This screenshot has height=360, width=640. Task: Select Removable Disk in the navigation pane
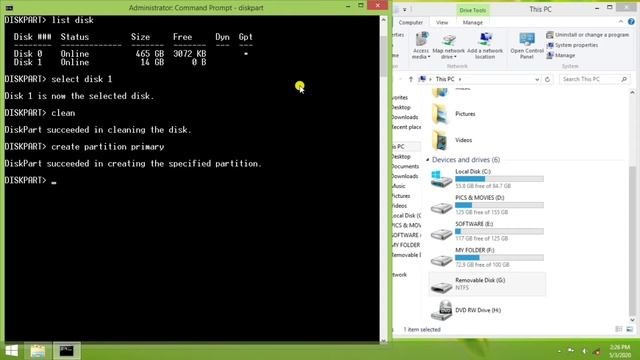point(406,255)
